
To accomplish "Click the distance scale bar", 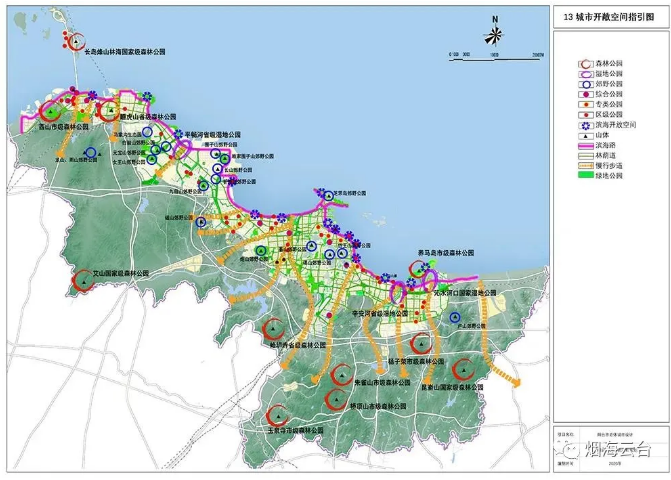I will [x=495, y=51].
